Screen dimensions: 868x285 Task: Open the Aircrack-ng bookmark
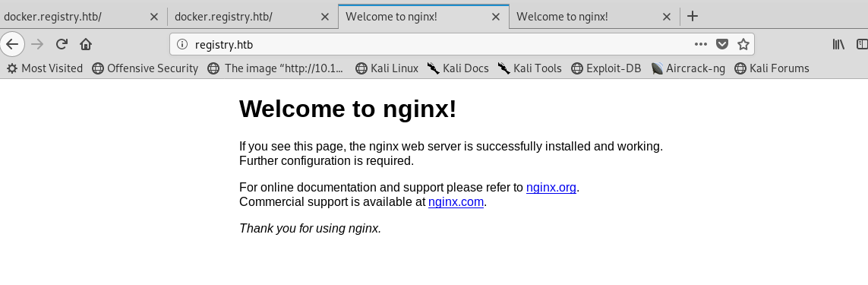coord(688,68)
